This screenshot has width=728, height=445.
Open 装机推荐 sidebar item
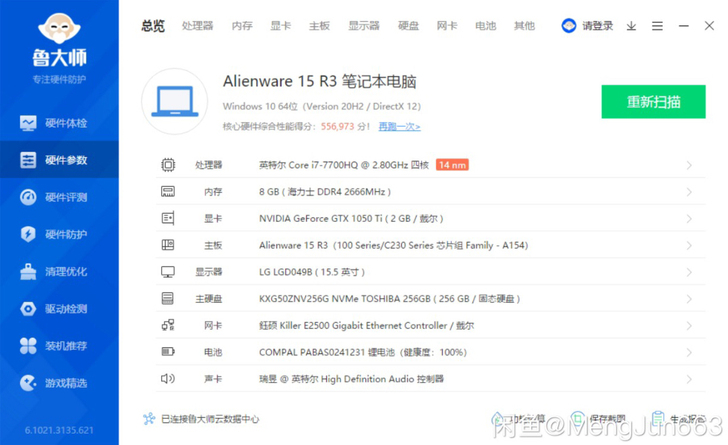[59, 346]
